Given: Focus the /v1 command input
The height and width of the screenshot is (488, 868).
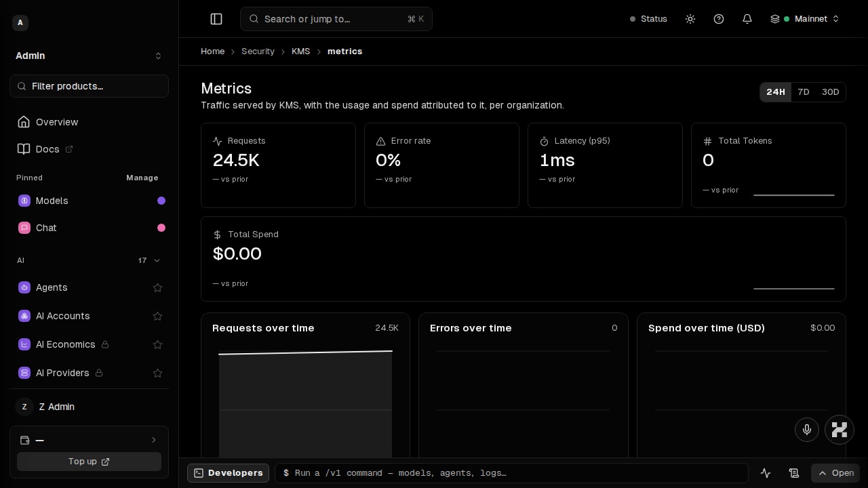Looking at the screenshot, I should point(511,473).
